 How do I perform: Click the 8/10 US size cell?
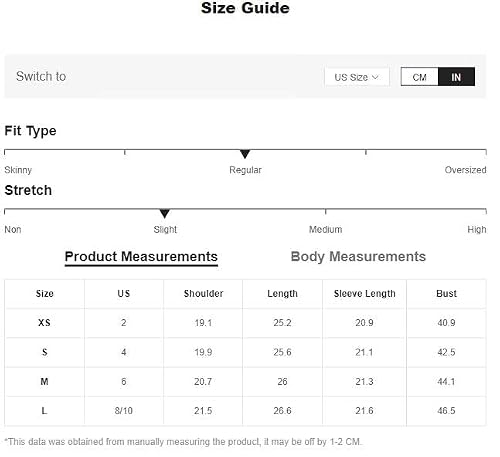point(124,411)
